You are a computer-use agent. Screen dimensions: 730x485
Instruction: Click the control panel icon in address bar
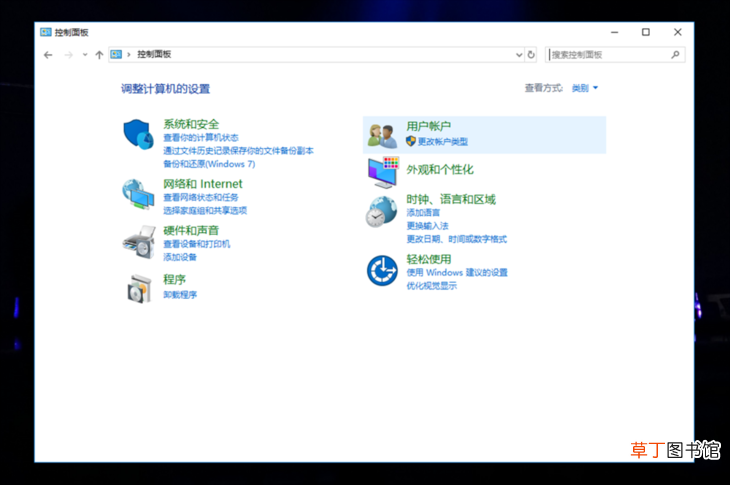point(116,54)
